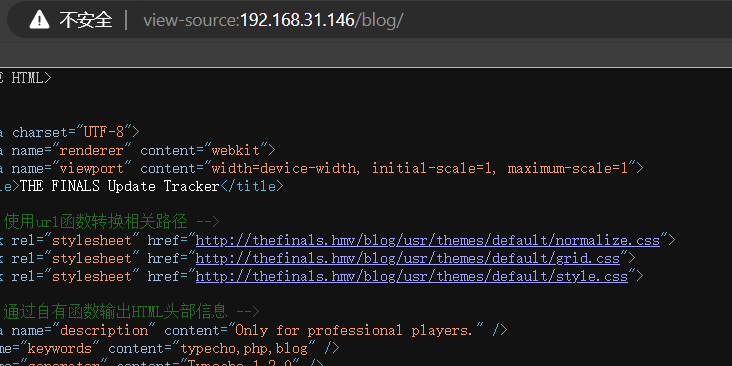
Task: Click the "UTF-8" charset value
Action: [x=104, y=132]
